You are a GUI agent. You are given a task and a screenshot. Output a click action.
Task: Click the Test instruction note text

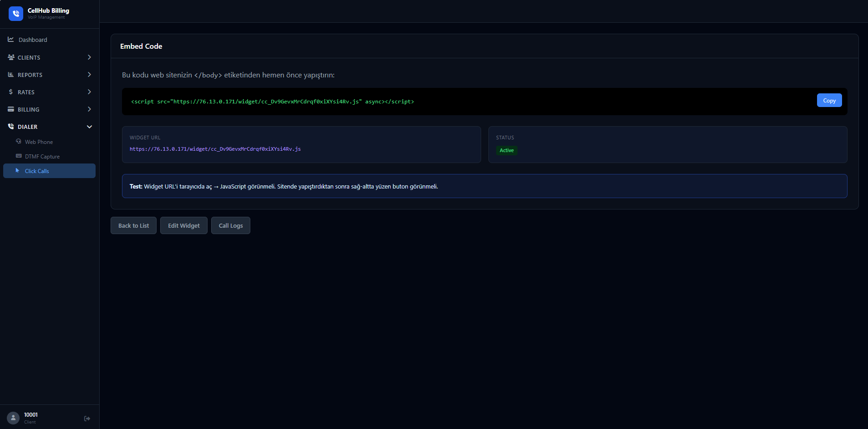point(284,186)
